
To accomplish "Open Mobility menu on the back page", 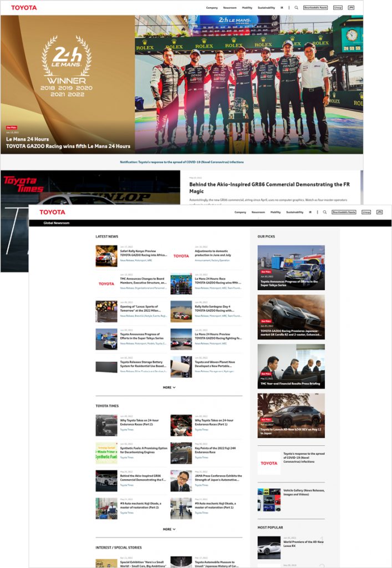I will tap(247, 8).
